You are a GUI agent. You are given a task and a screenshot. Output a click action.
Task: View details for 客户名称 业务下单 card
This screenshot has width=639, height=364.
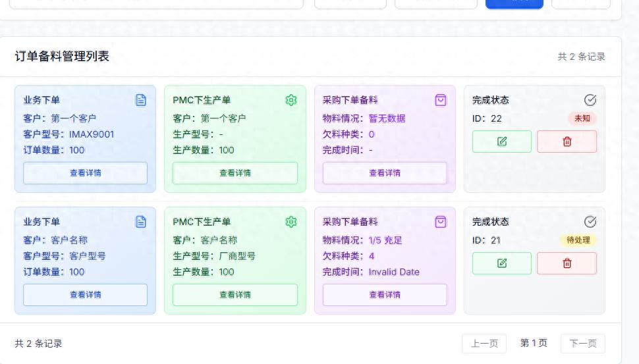(x=85, y=295)
